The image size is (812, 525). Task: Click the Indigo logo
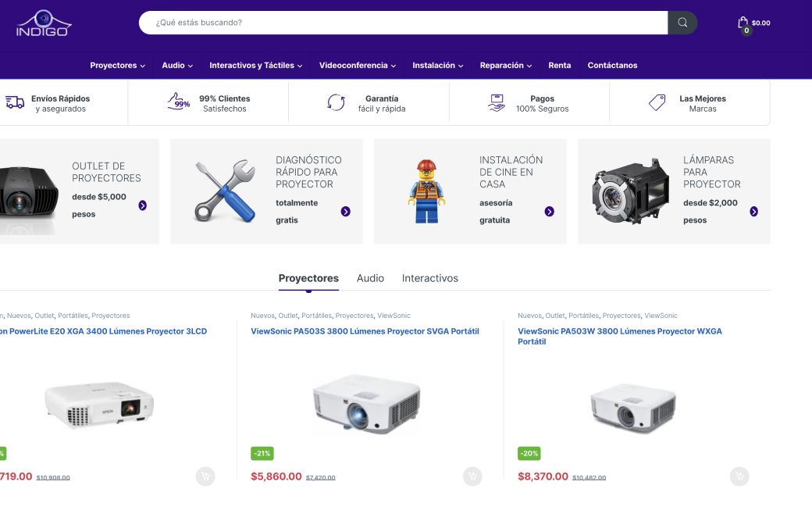(x=44, y=23)
